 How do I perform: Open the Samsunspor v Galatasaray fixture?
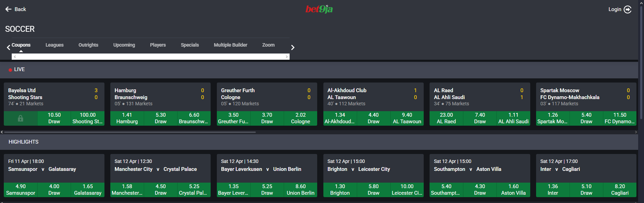tap(54, 168)
